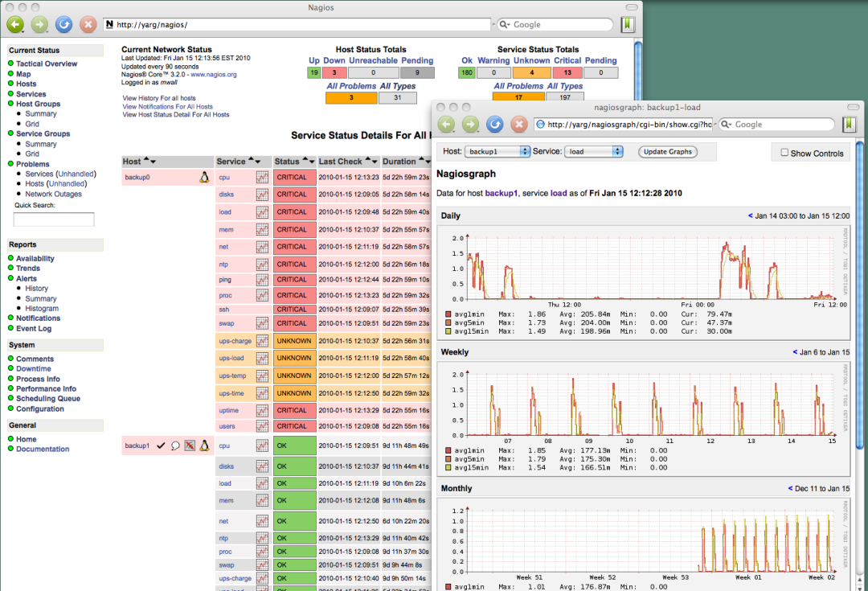Screen dimensions: 868x591
Task: Open the ups-temp service link for backup0
Action: coord(232,376)
